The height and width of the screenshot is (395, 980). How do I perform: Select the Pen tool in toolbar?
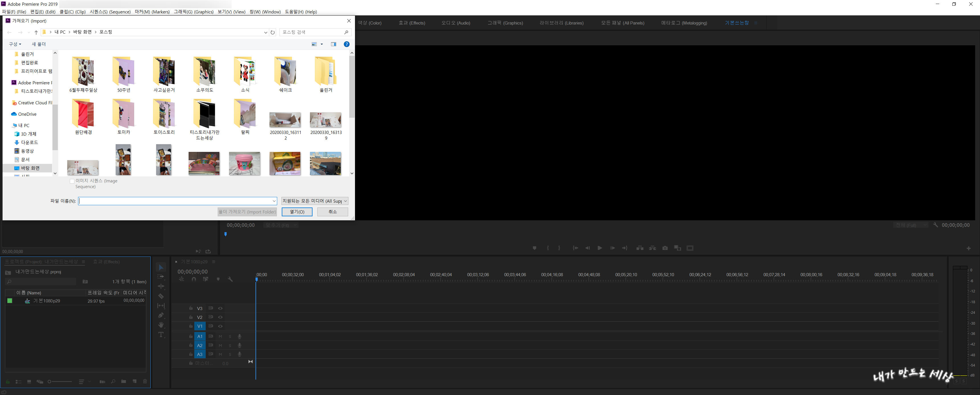(x=161, y=315)
